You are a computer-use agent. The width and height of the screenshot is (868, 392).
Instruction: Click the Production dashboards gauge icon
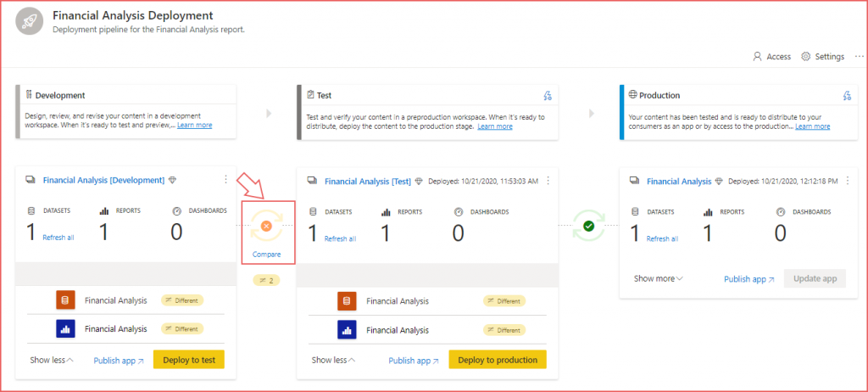(x=781, y=212)
